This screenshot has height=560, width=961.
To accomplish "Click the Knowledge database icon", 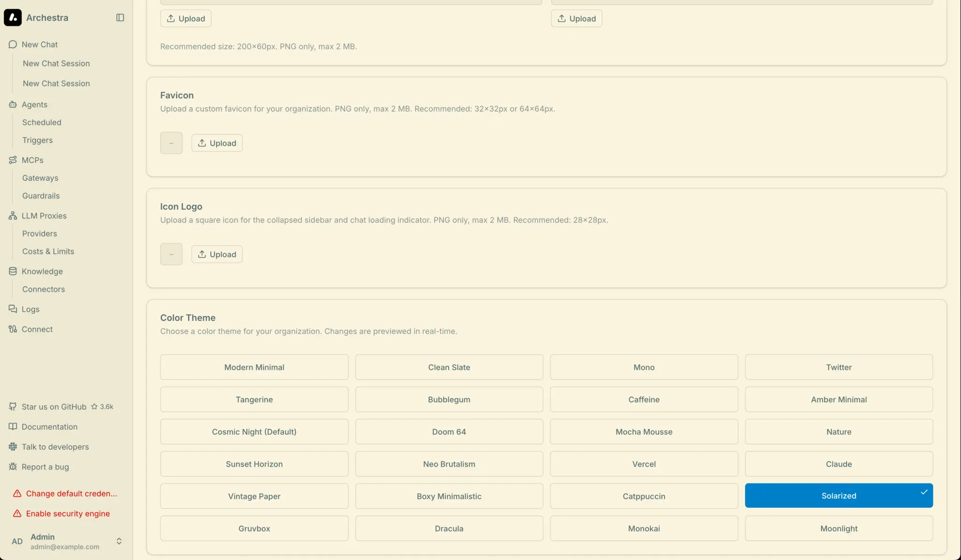I will (x=13, y=271).
